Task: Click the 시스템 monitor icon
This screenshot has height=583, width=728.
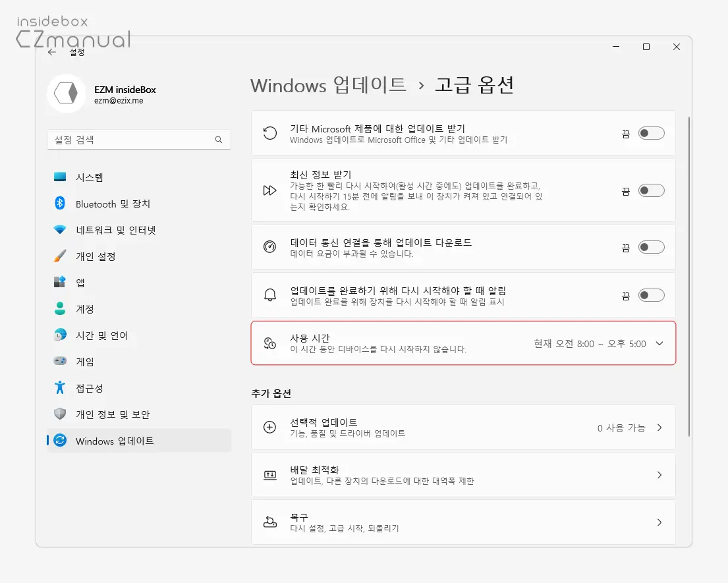Action: click(60, 177)
